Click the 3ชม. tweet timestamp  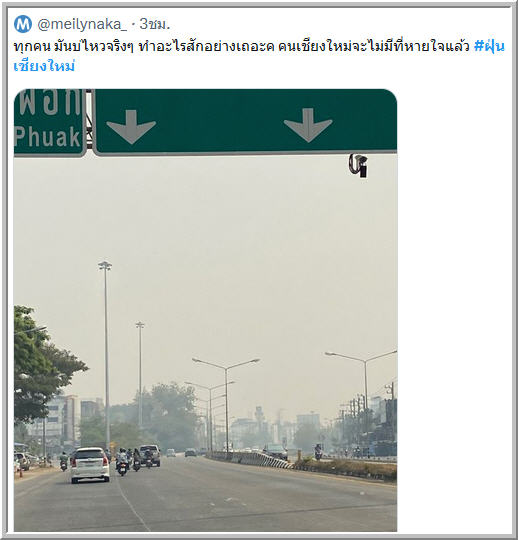pyautogui.click(x=154, y=24)
